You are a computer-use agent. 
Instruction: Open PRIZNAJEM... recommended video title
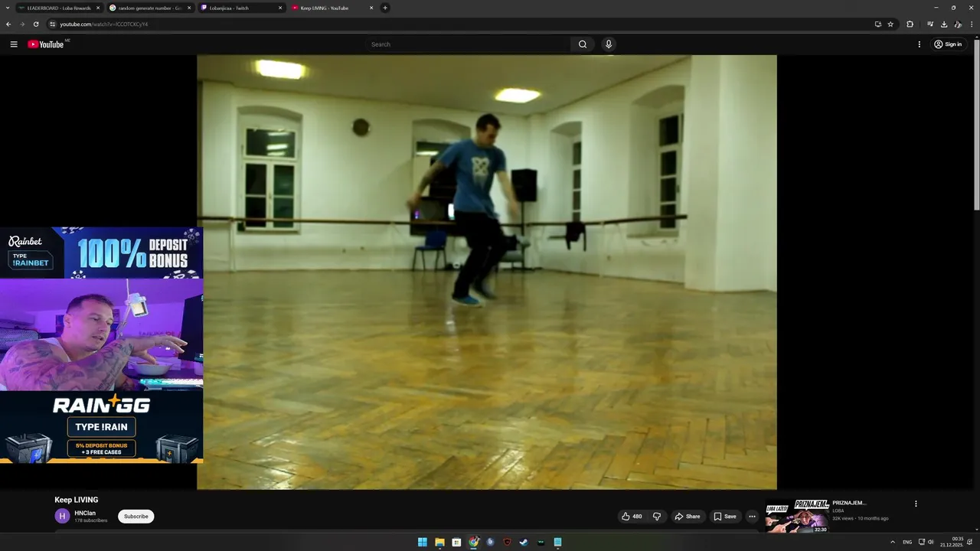[x=849, y=503]
